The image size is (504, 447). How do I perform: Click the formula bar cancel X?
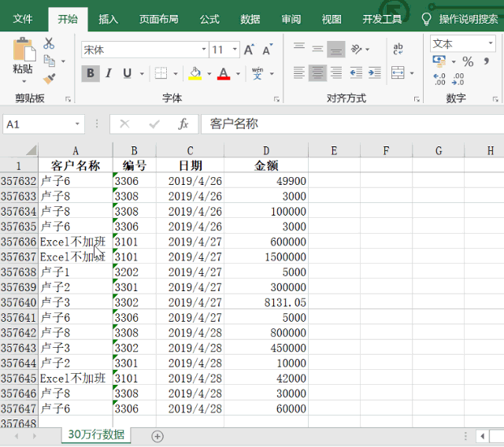tap(124, 124)
